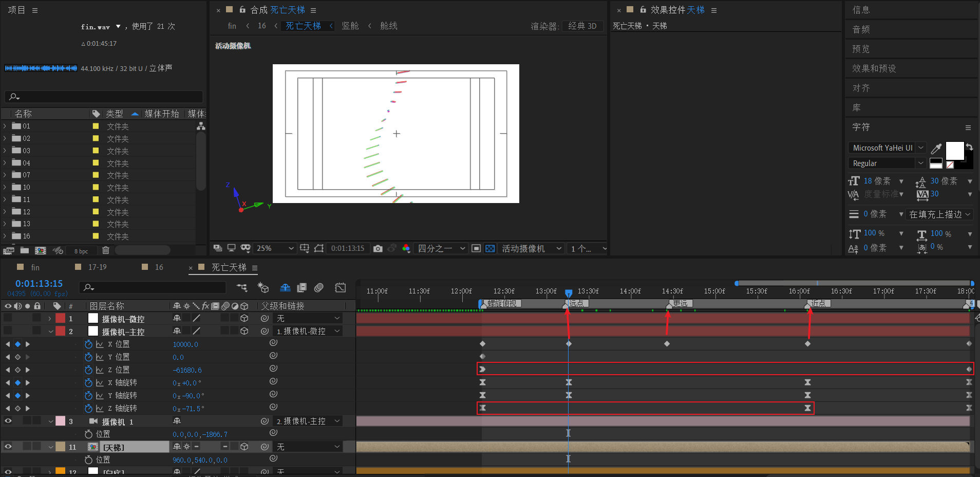Open the 音频 panel
The width and height of the screenshot is (980, 477).
pos(861,29)
